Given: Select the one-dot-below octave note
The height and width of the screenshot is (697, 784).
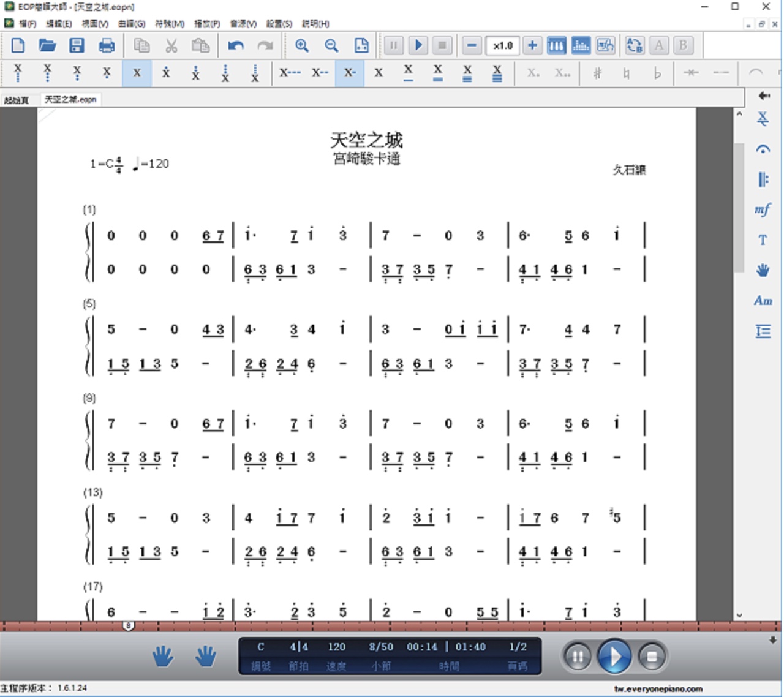Looking at the screenshot, I should tap(107, 73).
